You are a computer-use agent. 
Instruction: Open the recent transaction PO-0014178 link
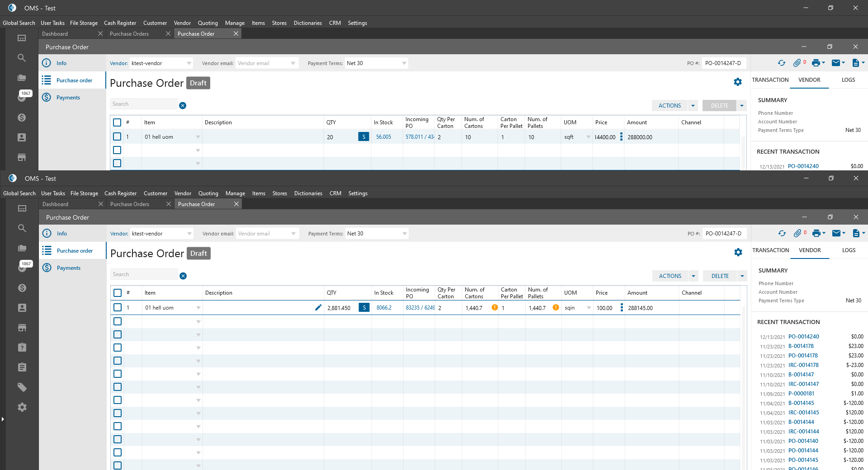pyautogui.click(x=803, y=356)
